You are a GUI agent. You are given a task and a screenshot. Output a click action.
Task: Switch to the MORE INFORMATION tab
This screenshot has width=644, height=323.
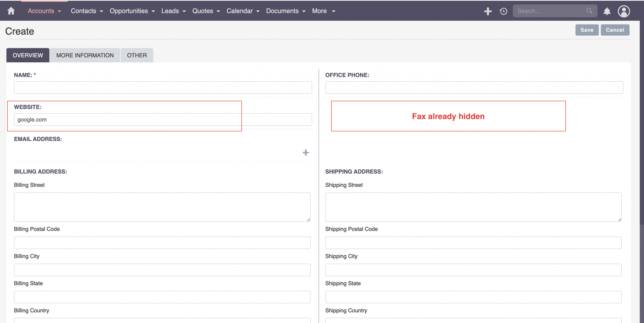click(85, 55)
